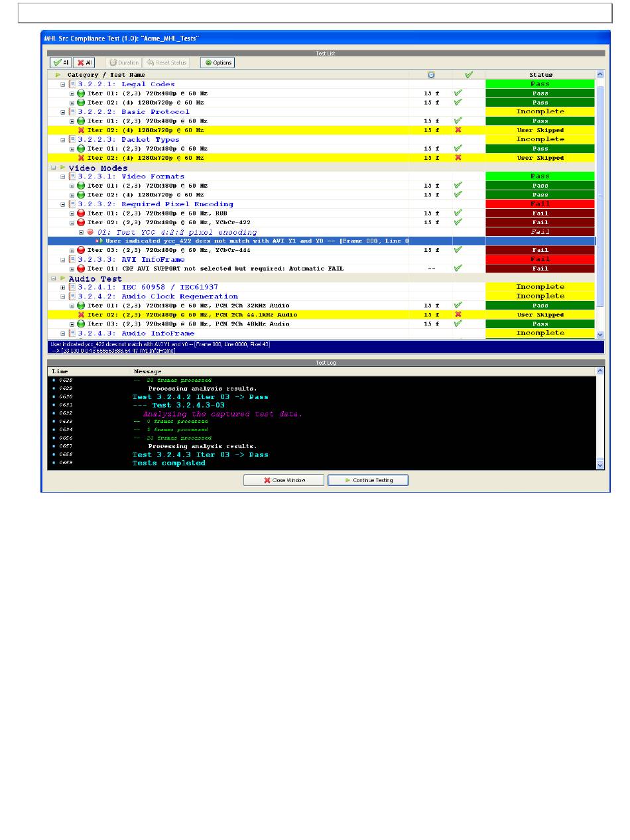The height and width of the screenshot is (840, 630).
Task: Click the green status icon of Video Formats Iter 02
Action: click(x=81, y=195)
